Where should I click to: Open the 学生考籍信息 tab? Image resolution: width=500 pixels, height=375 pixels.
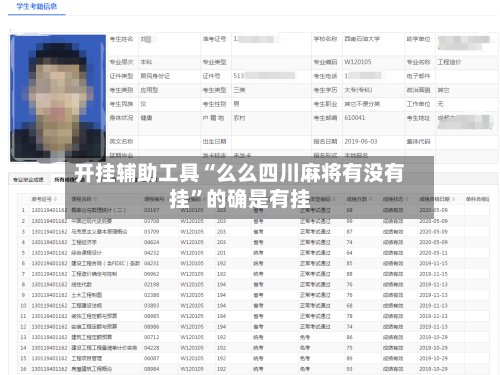tap(37, 6)
